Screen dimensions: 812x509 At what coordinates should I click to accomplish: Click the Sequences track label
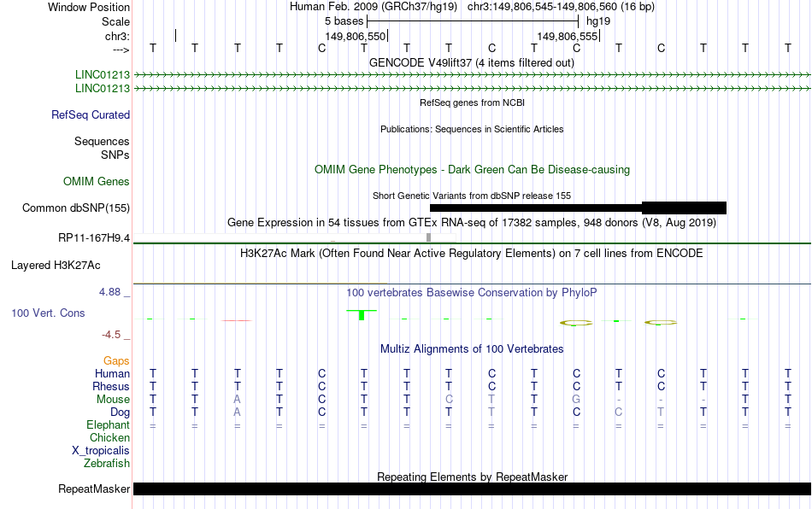pos(102,141)
